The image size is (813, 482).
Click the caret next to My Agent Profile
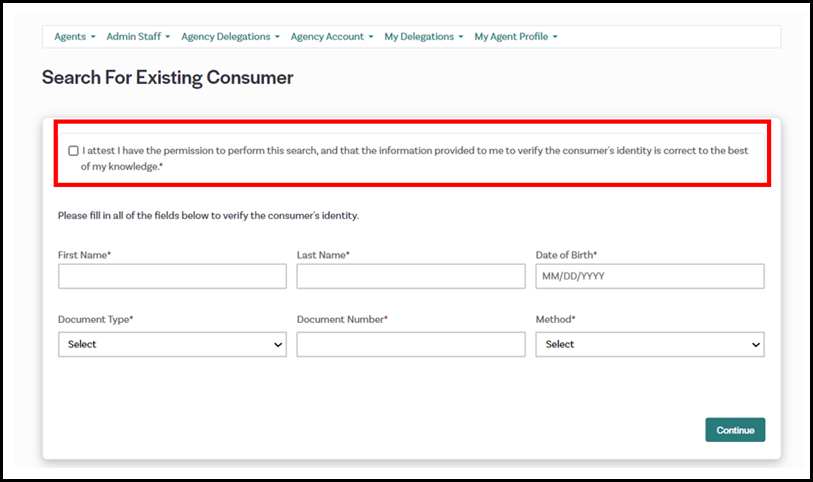pos(555,37)
